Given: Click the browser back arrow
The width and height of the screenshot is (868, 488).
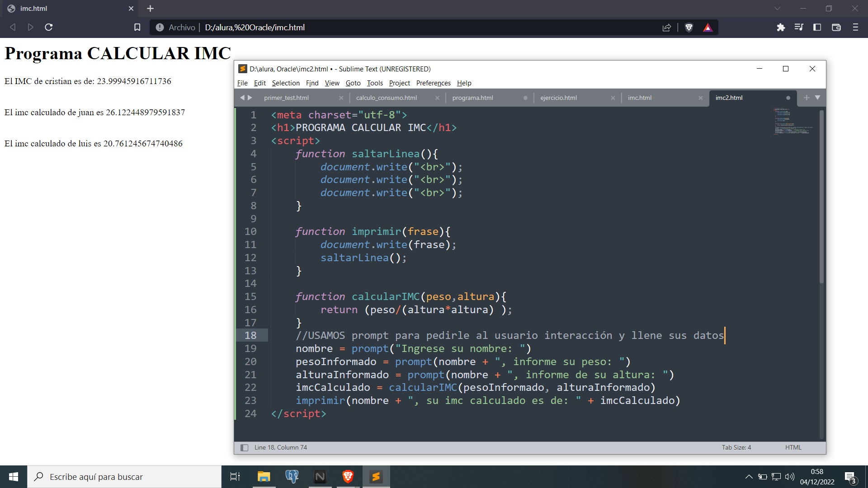Looking at the screenshot, I should pos(13,27).
